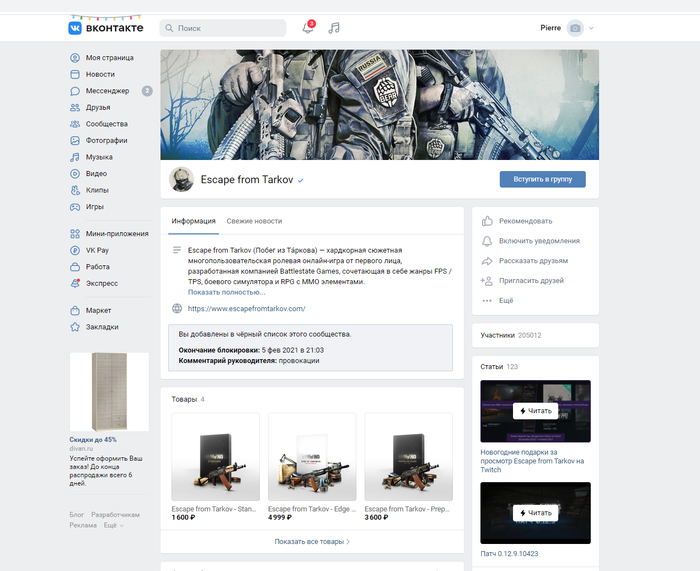Click Читать on the Патч 0.12.9 article
This screenshot has width=700, height=571.
(535, 513)
